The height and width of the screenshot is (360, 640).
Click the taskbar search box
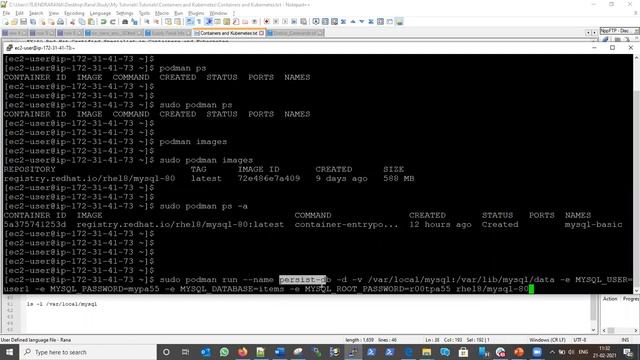pos(88,352)
